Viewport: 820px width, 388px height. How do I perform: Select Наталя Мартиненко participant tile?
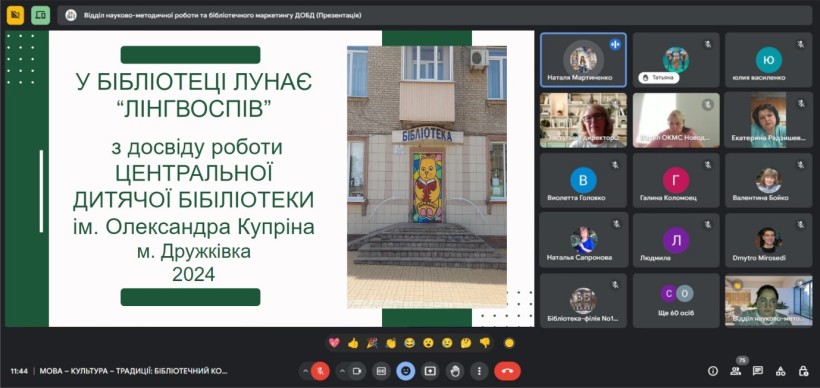(583, 60)
